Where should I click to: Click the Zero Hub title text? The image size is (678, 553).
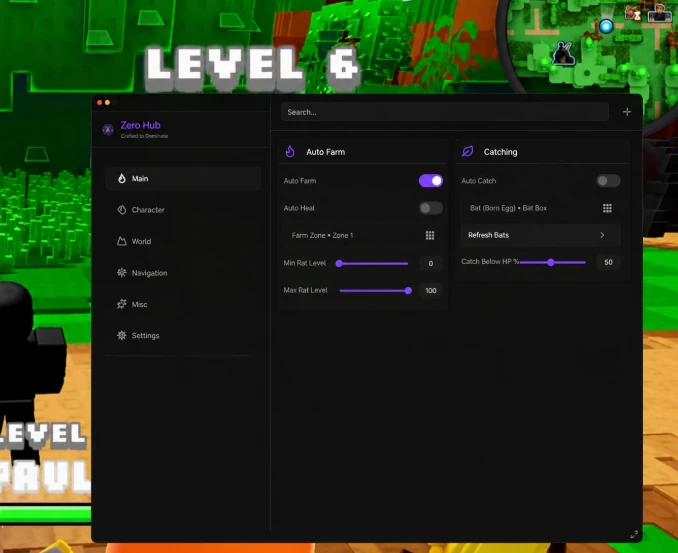(x=141, y=125)
